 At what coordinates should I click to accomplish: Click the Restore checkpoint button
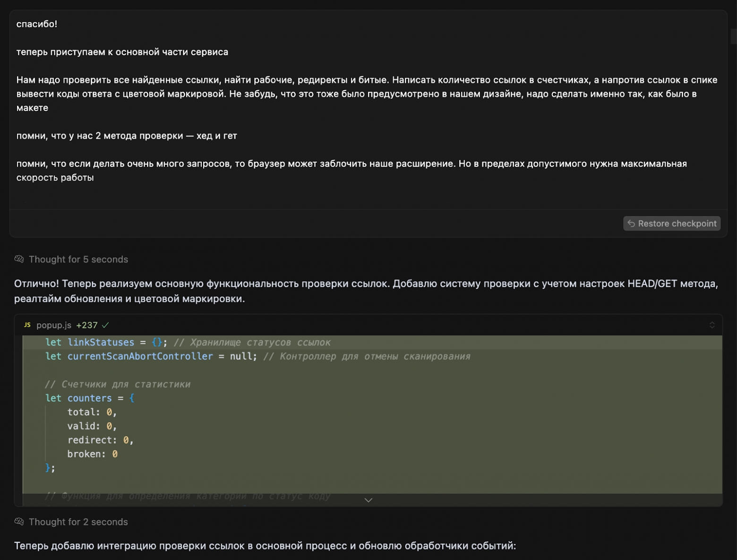pyautogui.click(x=671, y=224)
